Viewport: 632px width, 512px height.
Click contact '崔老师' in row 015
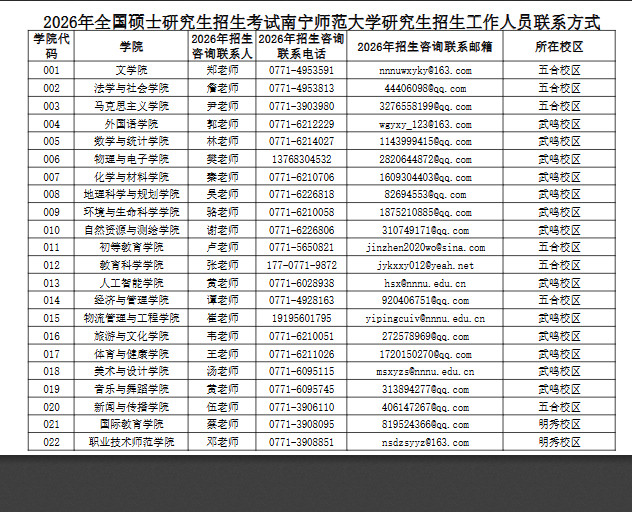tap(222, 318)
